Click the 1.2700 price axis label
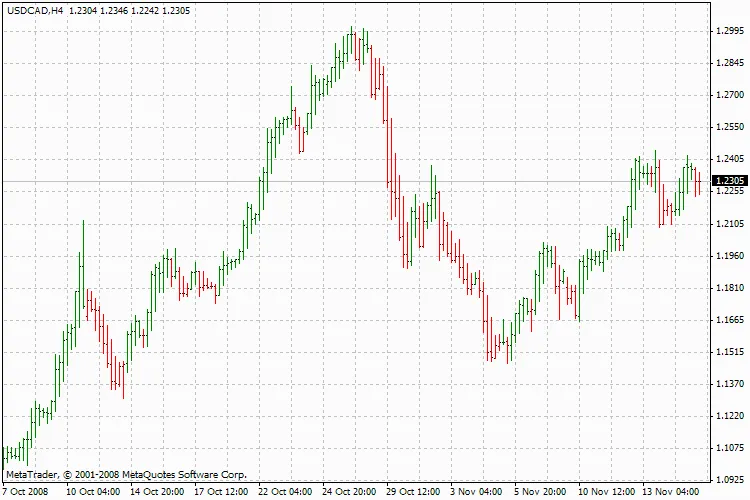 tap(728, 95)
